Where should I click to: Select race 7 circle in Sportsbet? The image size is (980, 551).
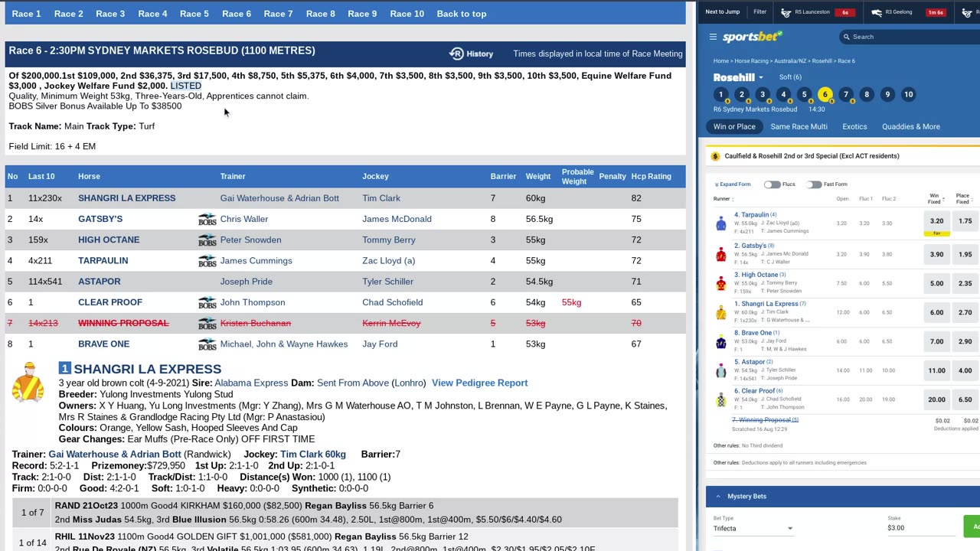(846, 94)
